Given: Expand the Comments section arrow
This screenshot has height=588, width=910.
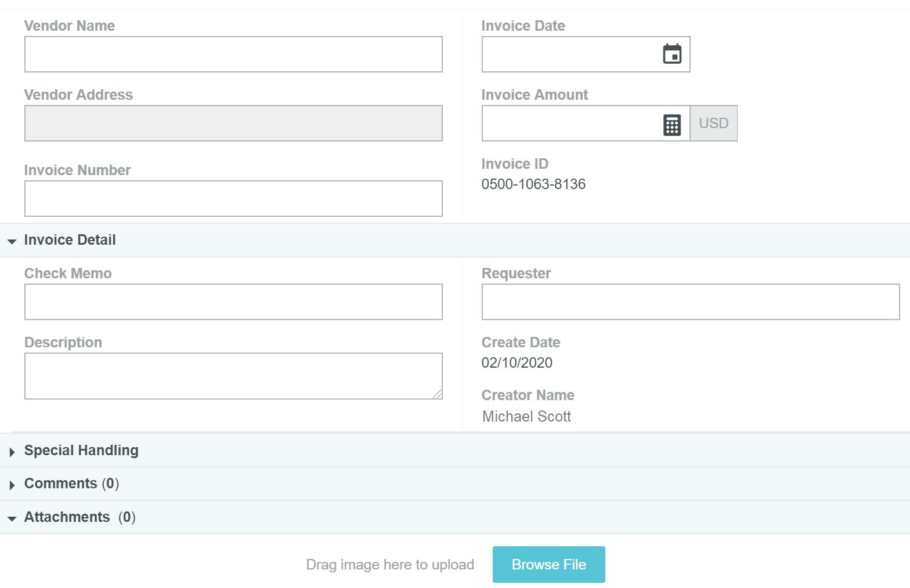Looking at the screenshot, I should point(12,485).
